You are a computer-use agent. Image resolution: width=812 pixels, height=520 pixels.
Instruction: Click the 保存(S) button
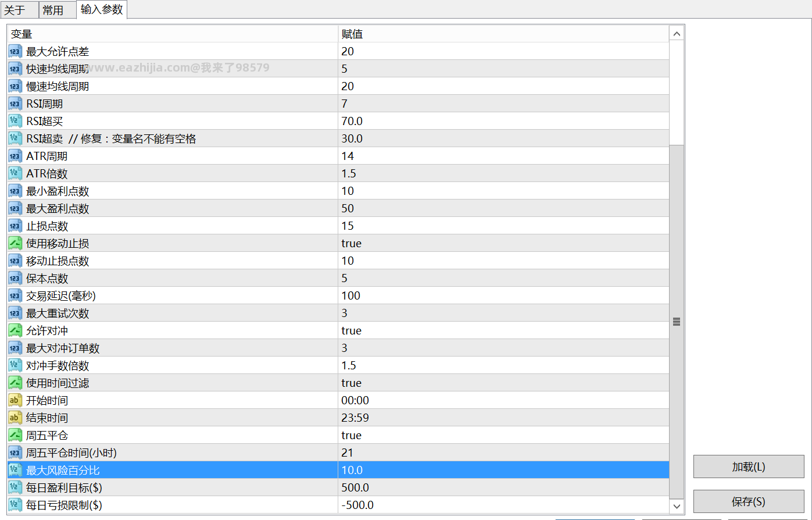pyautogui.click(x=749, y=501)
